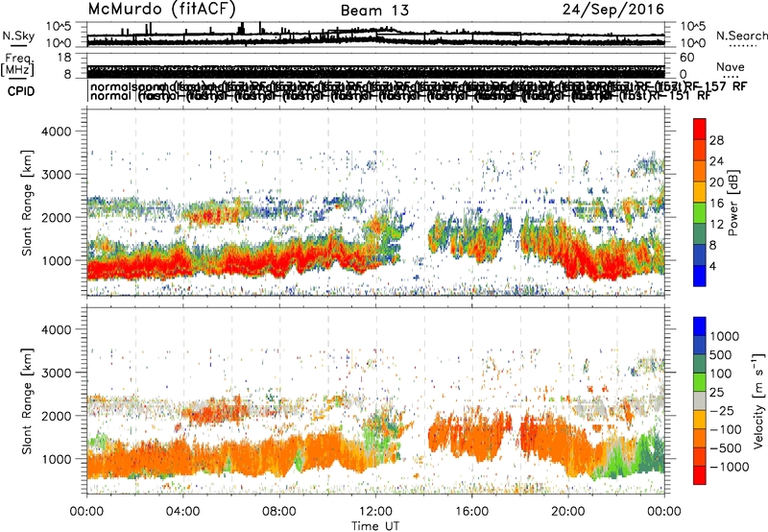Click the 'CPID' row label

pyautogui.click(x=21, y=91)
